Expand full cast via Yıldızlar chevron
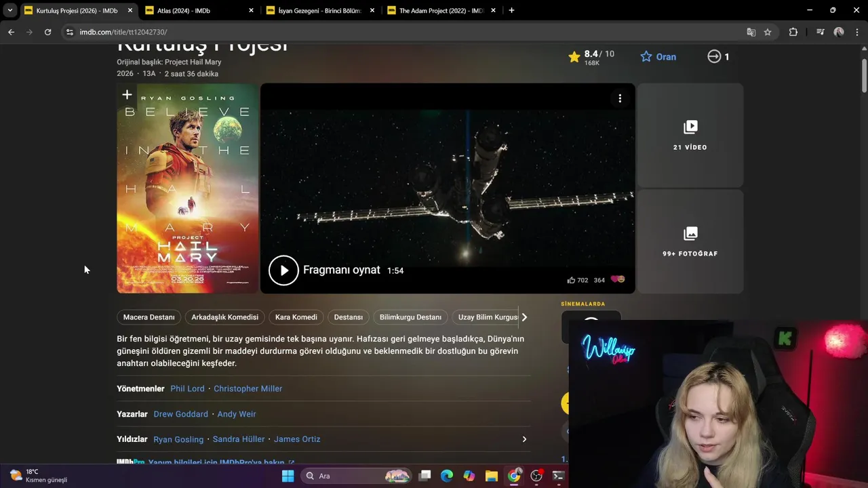The width and height of the screenshot is (868, 488). pyautogui.click(x=524, y=439)
